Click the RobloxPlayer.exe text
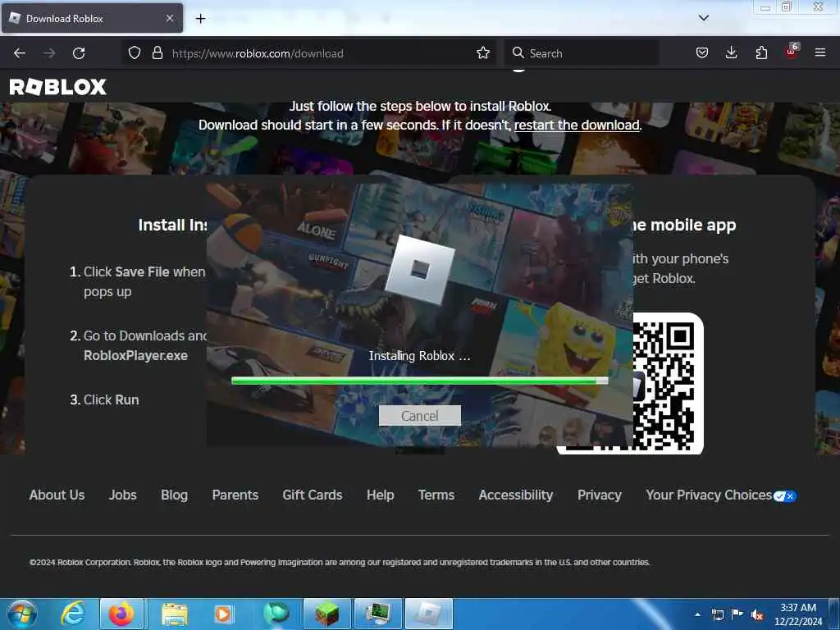 pos(135,356)
